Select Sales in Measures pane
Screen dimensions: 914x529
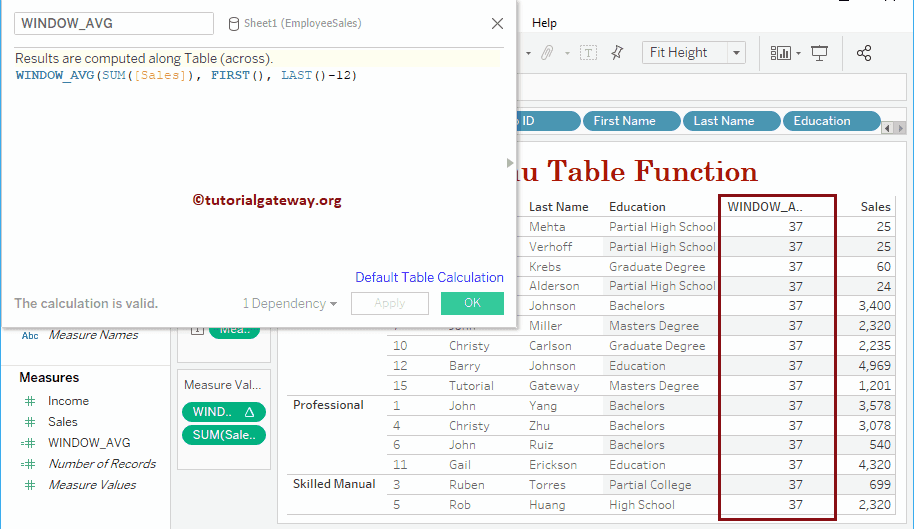pyautogui.click(x=62, y=422)
